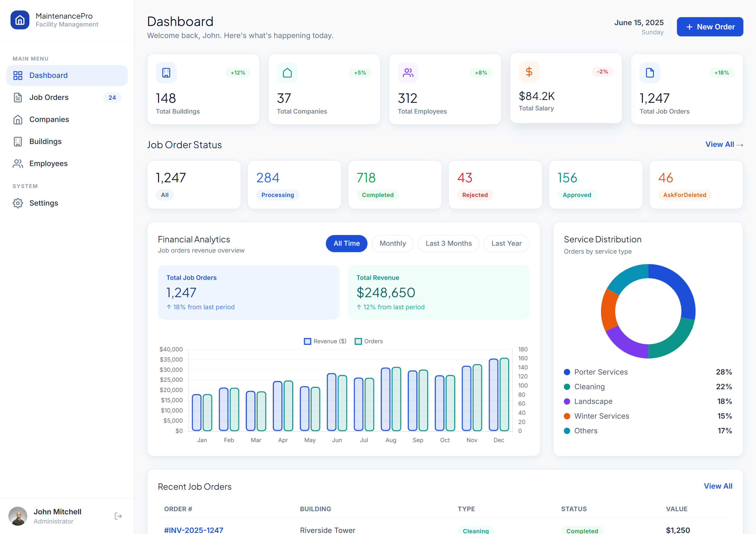Select the Last 3 Months filter
The width and height of the screenshot is (756, 534).
point(448,243)
